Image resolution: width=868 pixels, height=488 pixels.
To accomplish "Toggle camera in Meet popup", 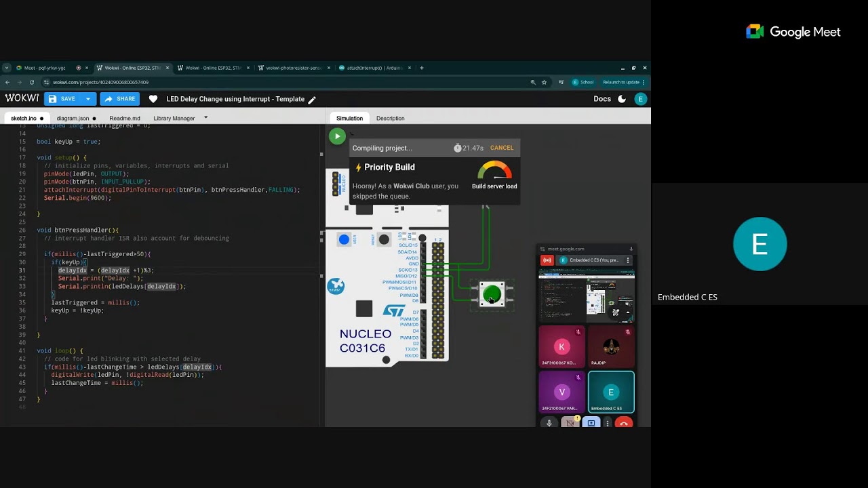I will click(x=570, y=423).
